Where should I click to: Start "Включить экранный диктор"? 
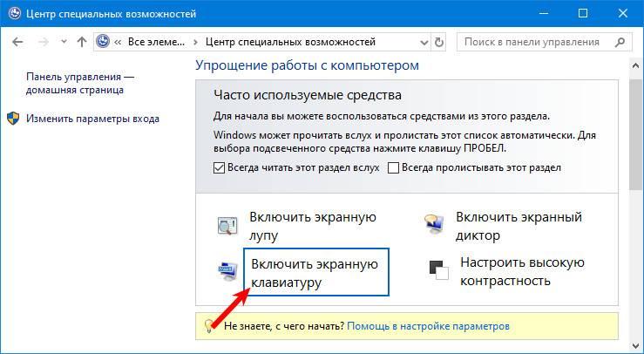pos(519,226)
